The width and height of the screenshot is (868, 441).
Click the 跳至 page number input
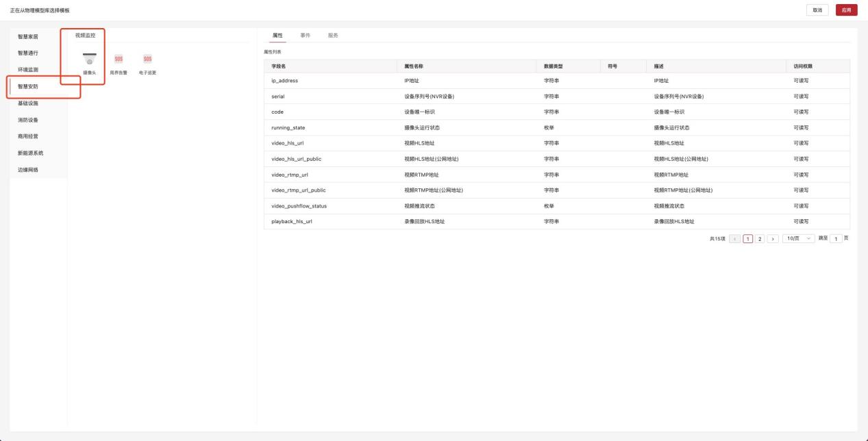tap(835, 238)
